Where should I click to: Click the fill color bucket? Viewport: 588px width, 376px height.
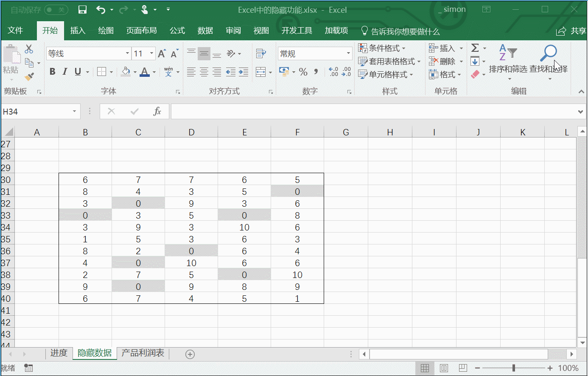tap(126, 72)
